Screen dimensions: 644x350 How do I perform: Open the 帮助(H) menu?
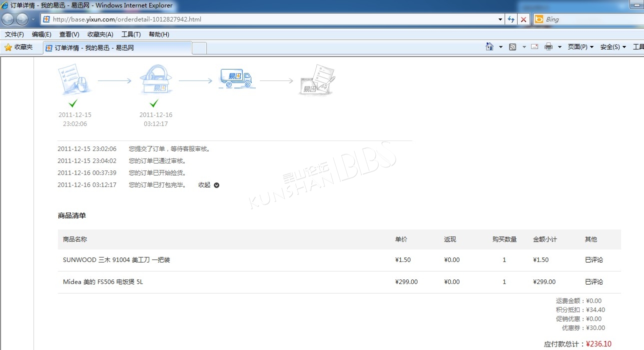pyautogui.click(x=159, y=34)
